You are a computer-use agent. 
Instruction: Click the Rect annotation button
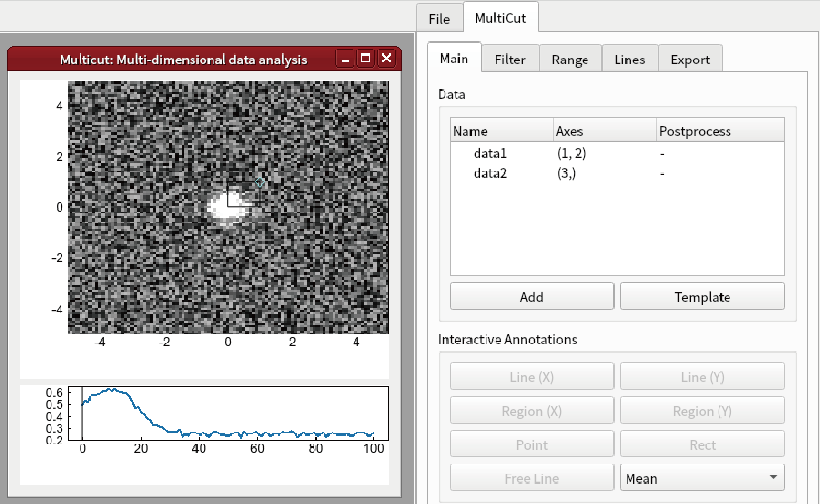(702, 444)
